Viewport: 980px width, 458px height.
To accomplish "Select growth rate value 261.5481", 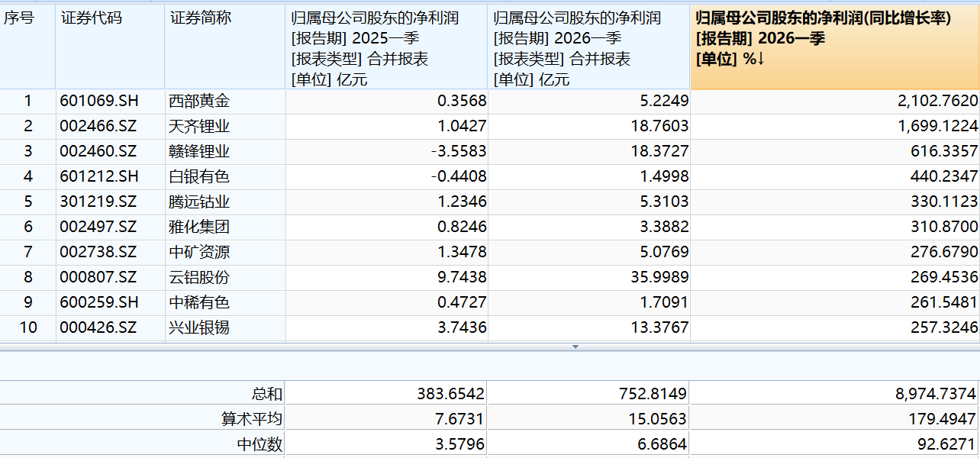I will pos(944,303).
